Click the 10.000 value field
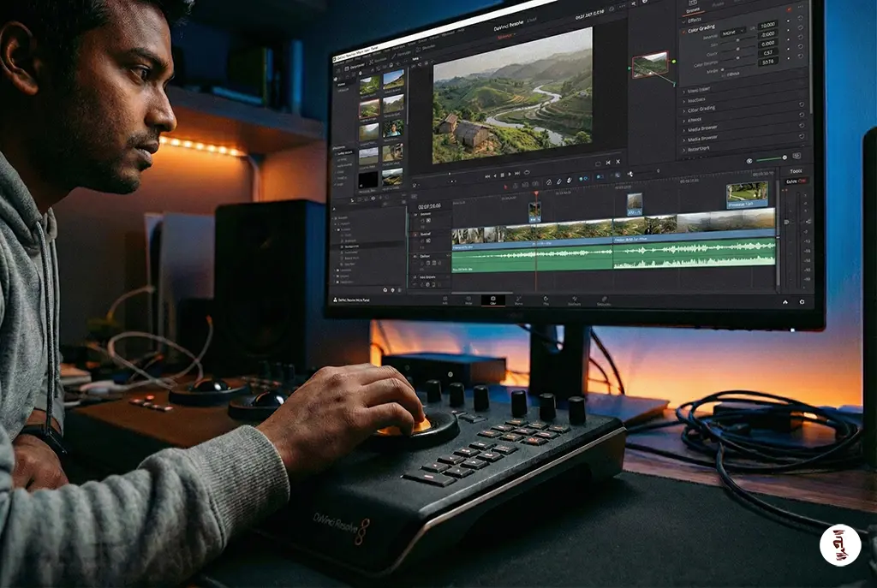The width and height of the screenshot is (877, 588). pos(768,25)
